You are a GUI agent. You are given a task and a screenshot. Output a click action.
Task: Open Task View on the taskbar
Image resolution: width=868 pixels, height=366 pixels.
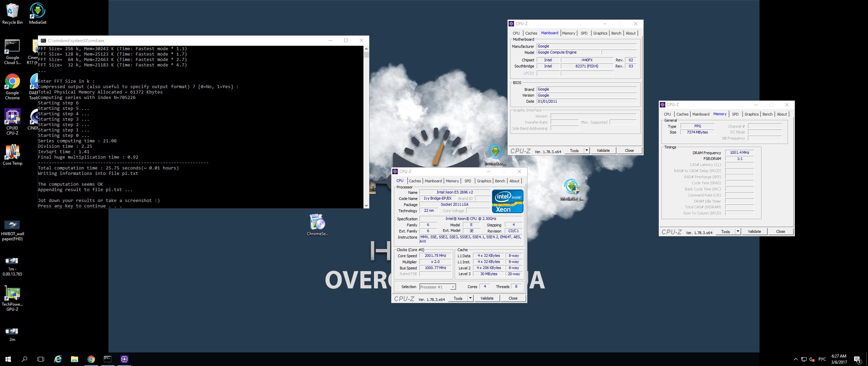[41, 359]
